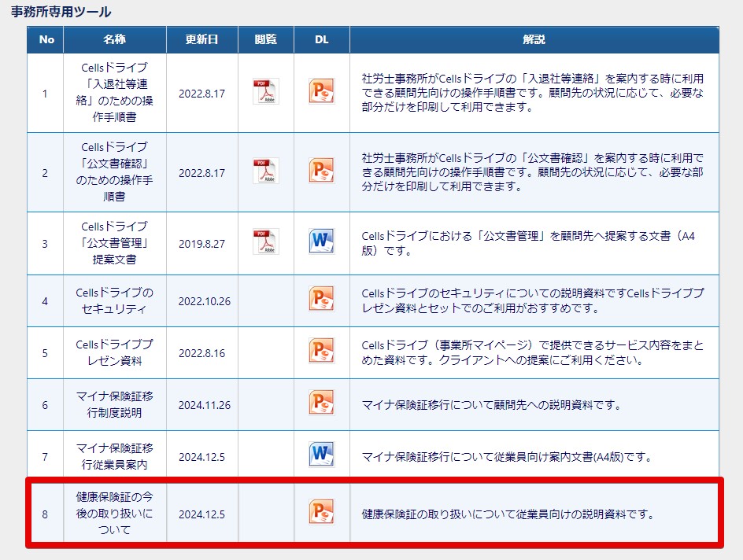The height and width of the screenshot is (560, 743).
Task: Download マイナ保険証移行制度説明 PowerPoint file
Action: click(322, 403)
